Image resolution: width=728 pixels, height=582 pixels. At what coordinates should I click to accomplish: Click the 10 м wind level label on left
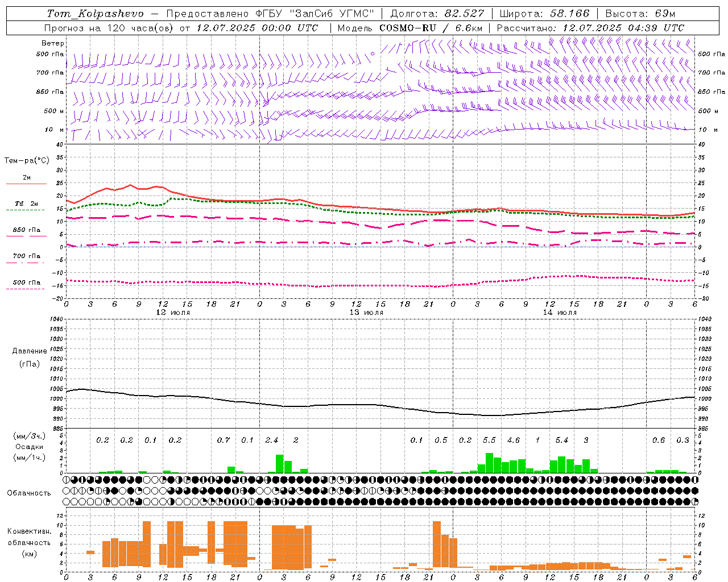[x=55, y=130]
